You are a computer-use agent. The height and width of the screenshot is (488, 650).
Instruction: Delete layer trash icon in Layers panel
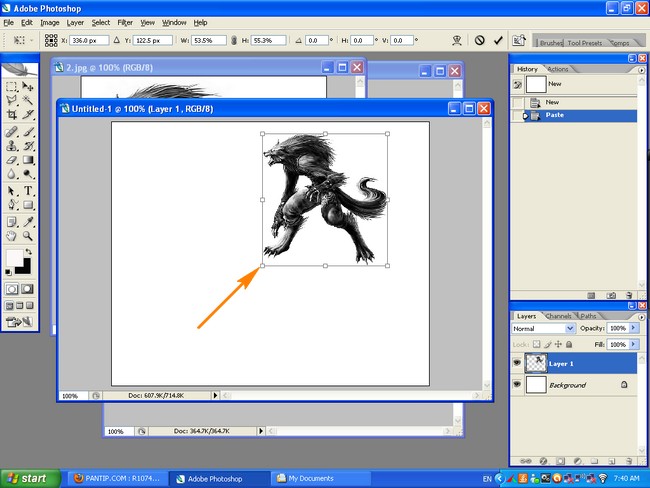coord(629,461)
